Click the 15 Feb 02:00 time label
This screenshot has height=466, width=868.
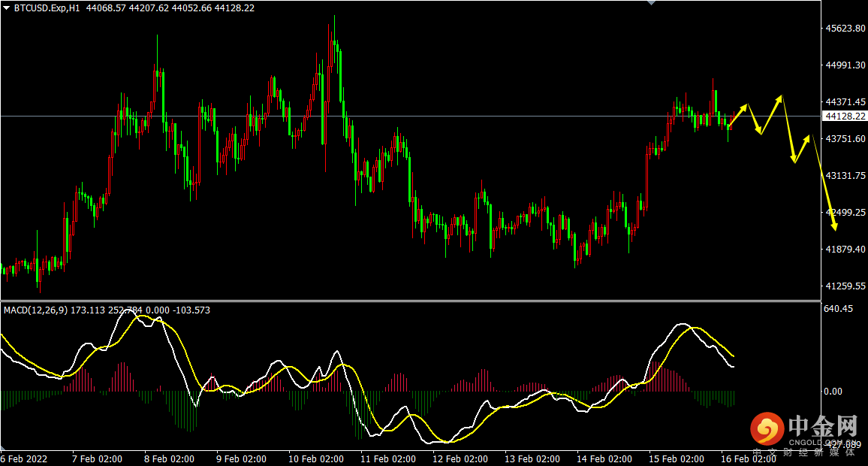pyautogui.click(x=676, y=458)
